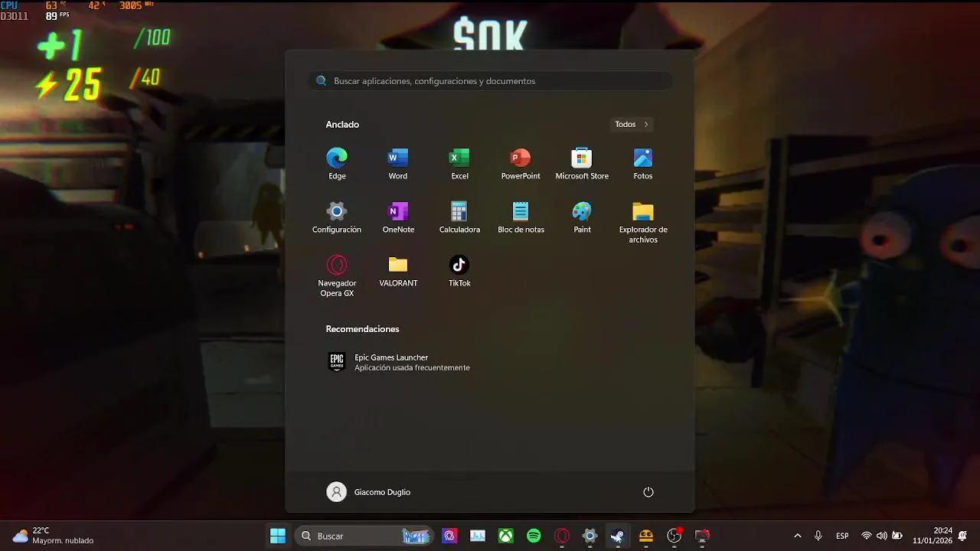Screen dimensions: 980x551
Task: Launch Navegador Opera GX
Action: coord(337,276)
